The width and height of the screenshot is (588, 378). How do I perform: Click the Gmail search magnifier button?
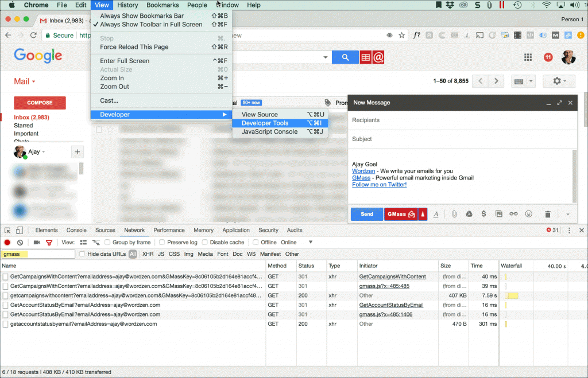345,57
